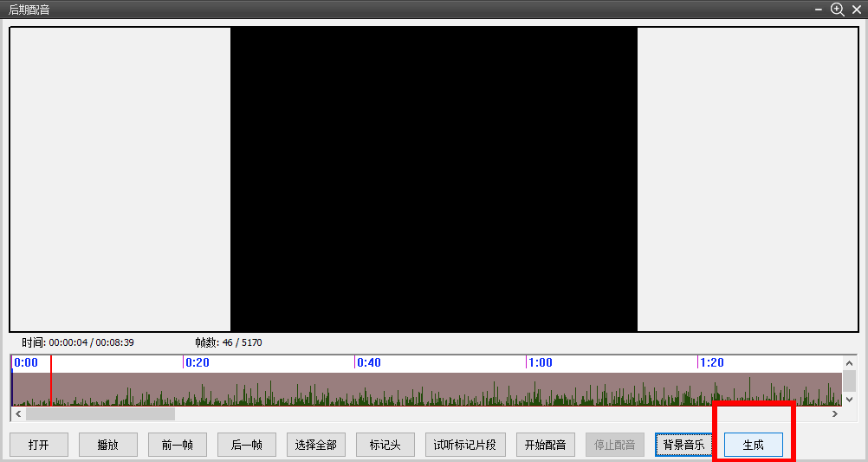Set marker start with 标记头

(385, 445)
